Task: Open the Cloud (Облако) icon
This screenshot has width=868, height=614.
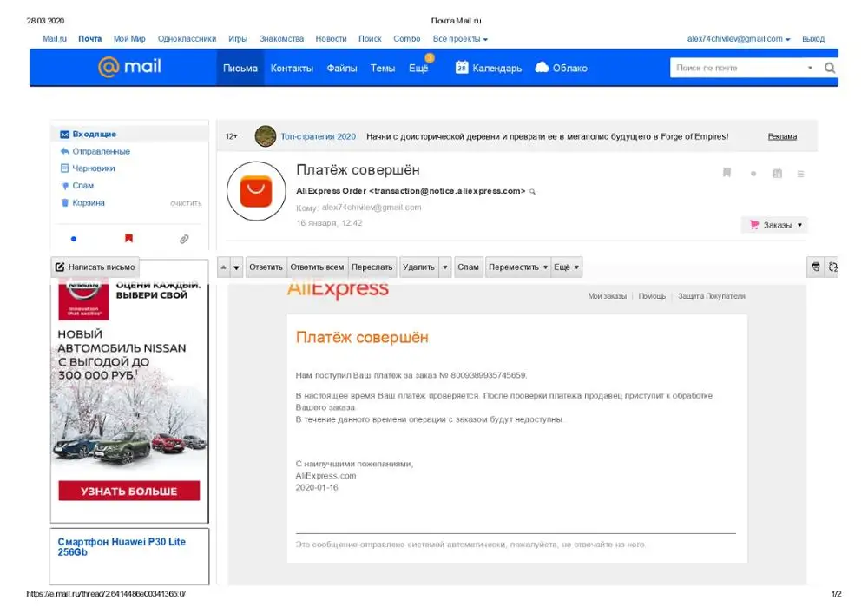Action: [x=542, y=68]
